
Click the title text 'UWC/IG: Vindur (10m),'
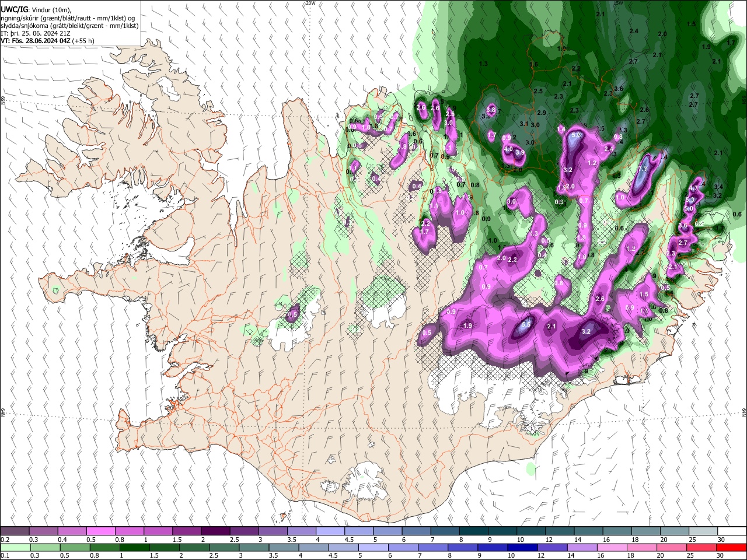(36, 9)
